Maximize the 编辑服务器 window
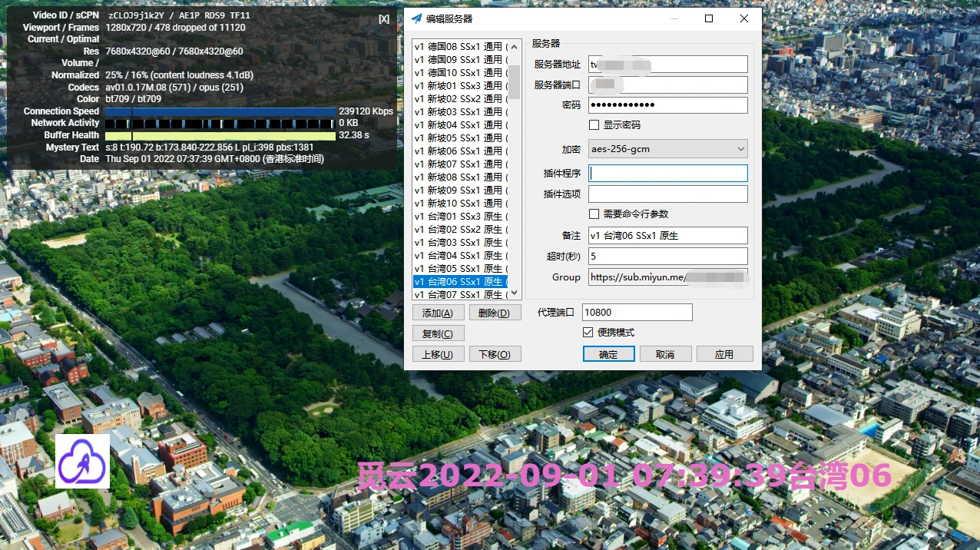This screenshot has width=980, height=550. [708, 18]
